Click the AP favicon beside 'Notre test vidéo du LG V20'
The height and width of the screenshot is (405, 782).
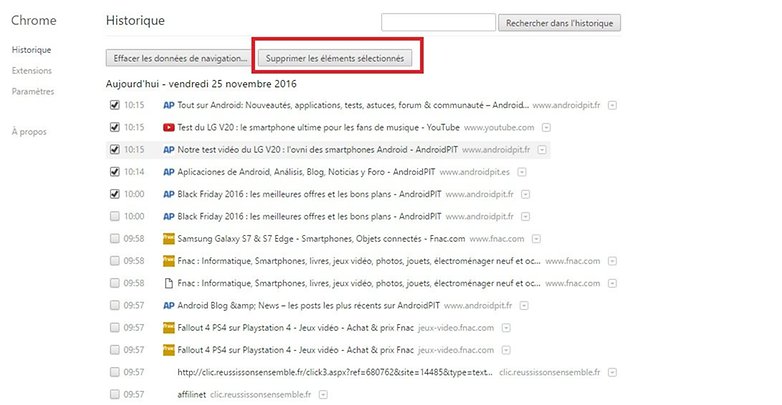[169, 150]
